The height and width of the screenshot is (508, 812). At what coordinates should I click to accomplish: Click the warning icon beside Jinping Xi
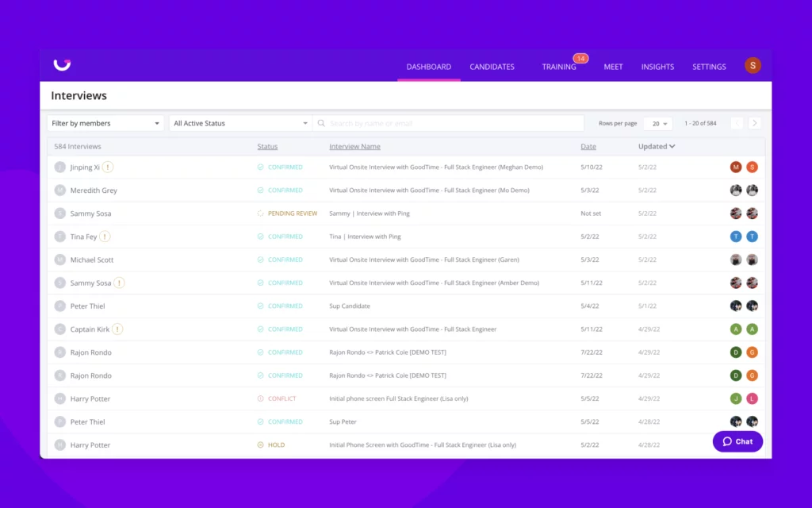108,167
